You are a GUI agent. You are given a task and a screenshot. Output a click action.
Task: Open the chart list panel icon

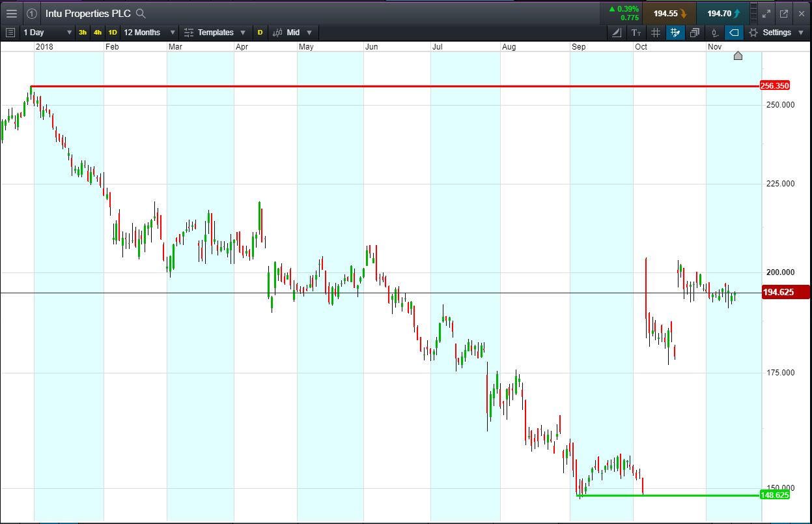[10, 32]
